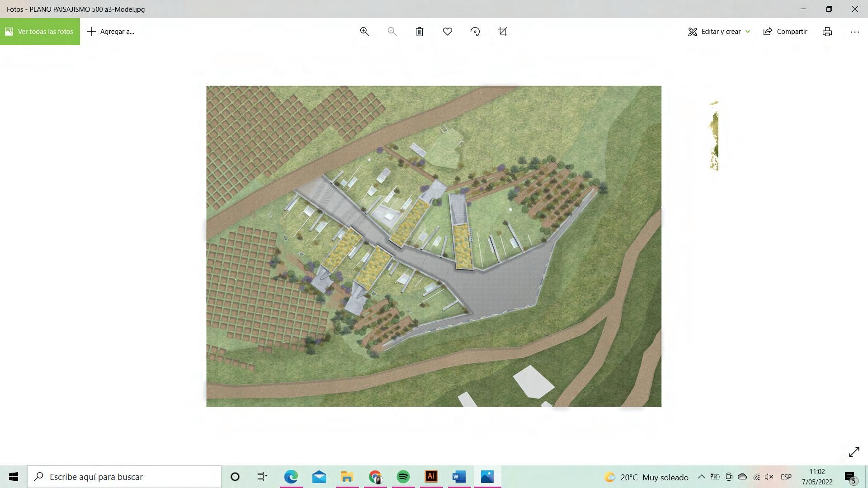The width and height of the screenshot is (868, 488).
Task: Print the photo using printer icon
Action: 827,32
